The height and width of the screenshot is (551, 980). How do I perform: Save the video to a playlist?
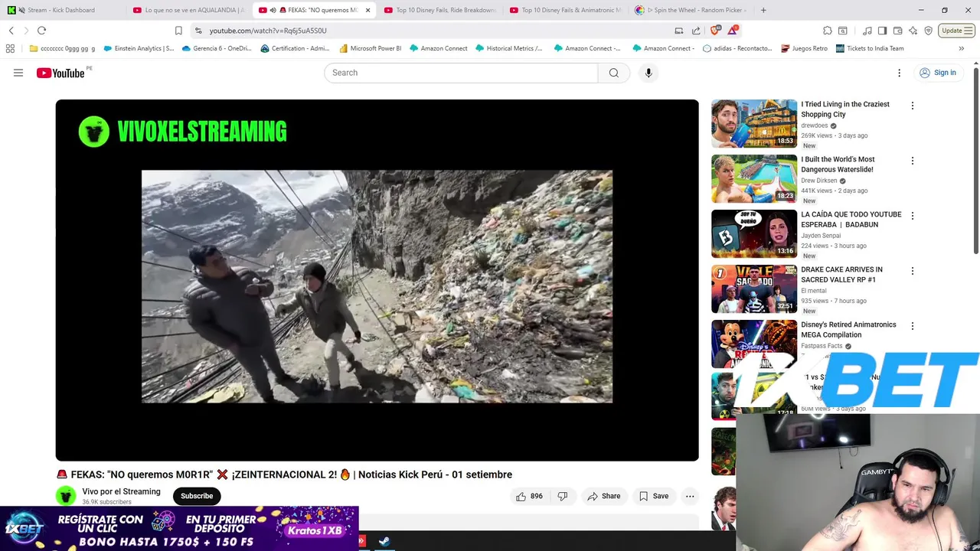click(654, 496)
